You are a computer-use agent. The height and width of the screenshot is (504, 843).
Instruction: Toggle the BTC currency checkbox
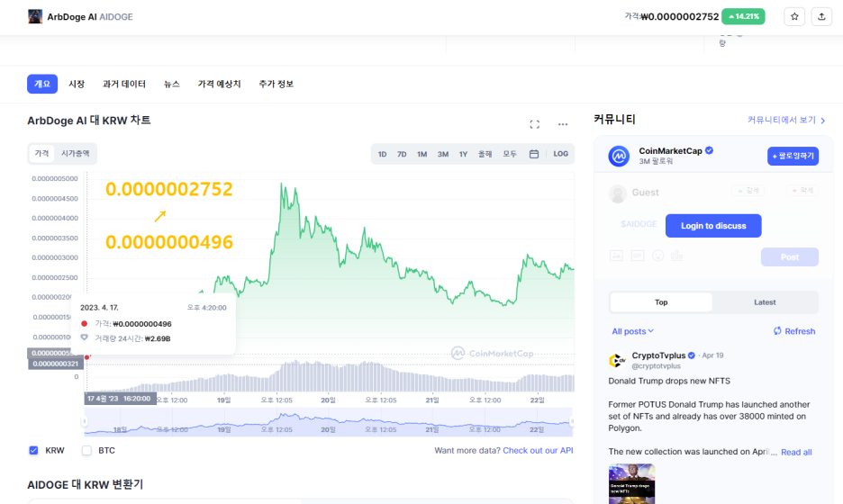tap(86, 450)
